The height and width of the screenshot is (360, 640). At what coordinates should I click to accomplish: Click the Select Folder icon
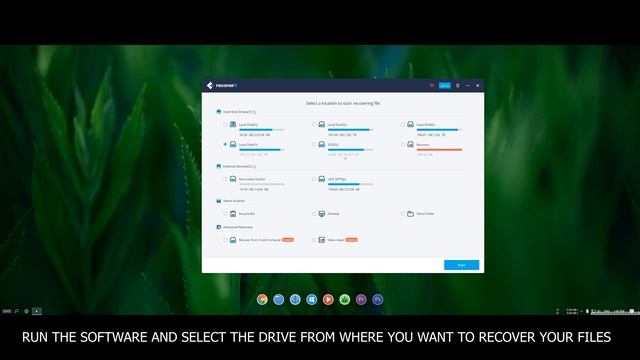point(411,213)
